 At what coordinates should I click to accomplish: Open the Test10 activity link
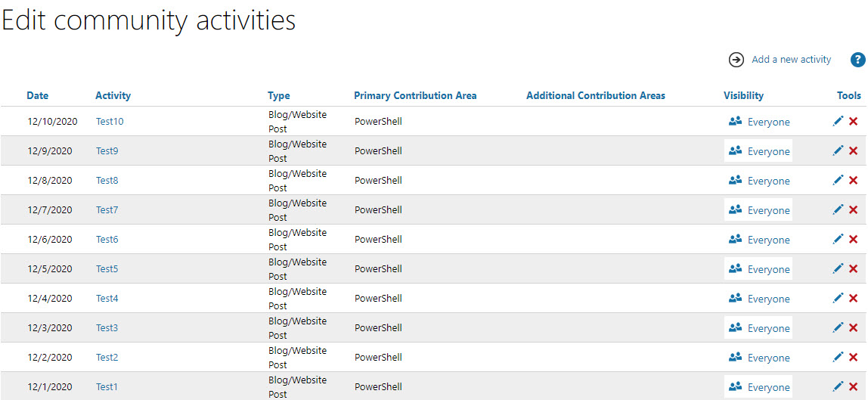point(110,121)
